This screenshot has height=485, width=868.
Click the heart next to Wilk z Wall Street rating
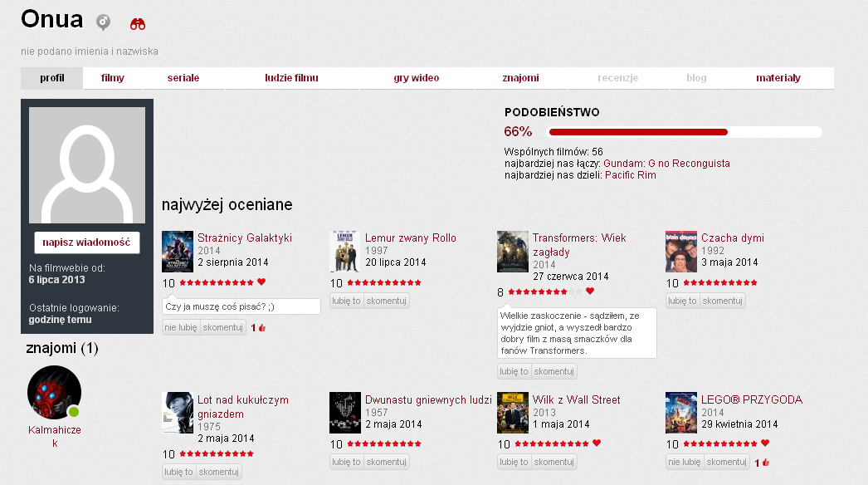click(597, 444)
